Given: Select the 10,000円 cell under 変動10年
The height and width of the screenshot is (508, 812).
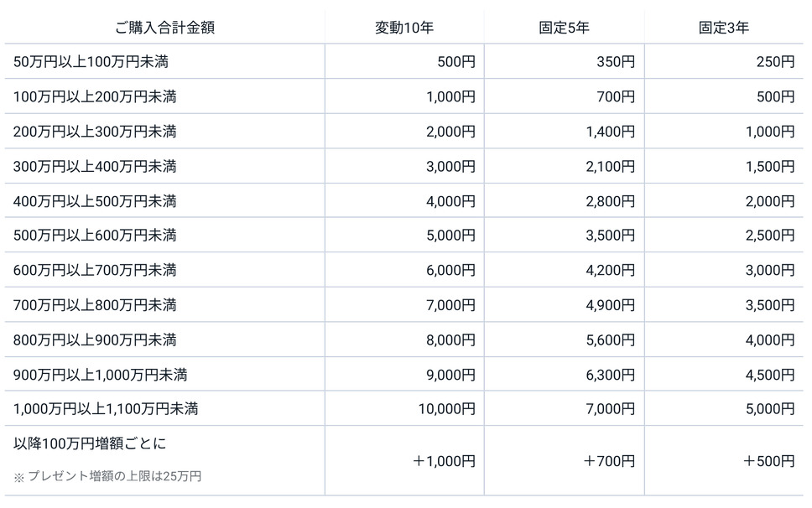Looking at the screenshot, I should coord(447,409).
